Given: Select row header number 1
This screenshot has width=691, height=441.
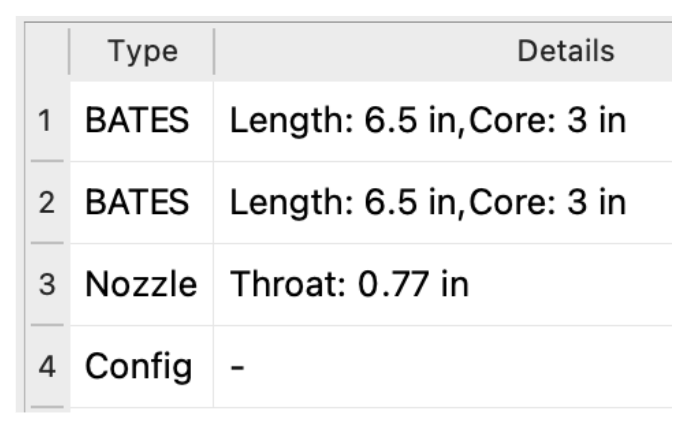Looking at the screenshot, I should click(47, 121).
